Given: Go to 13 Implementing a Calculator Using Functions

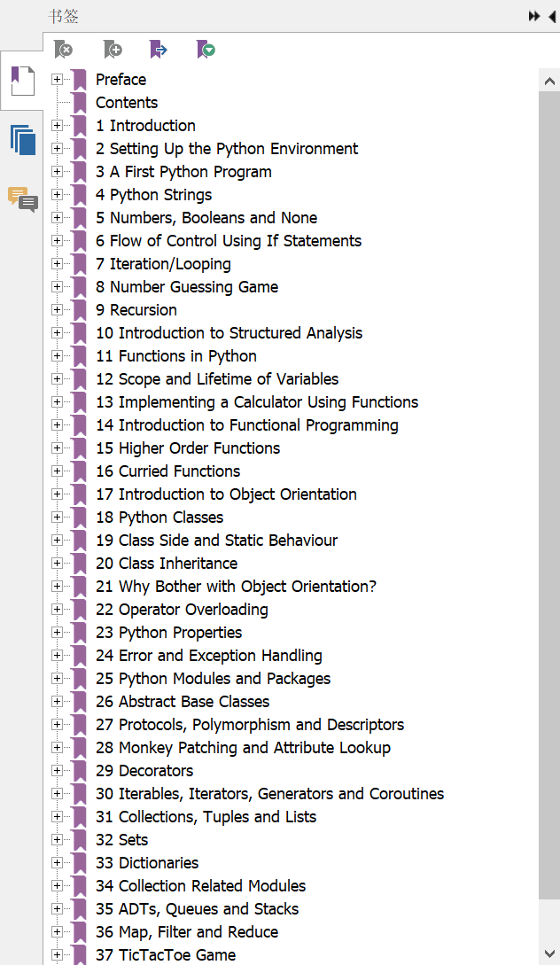Looking at the screenshot, I should [257, 402].
